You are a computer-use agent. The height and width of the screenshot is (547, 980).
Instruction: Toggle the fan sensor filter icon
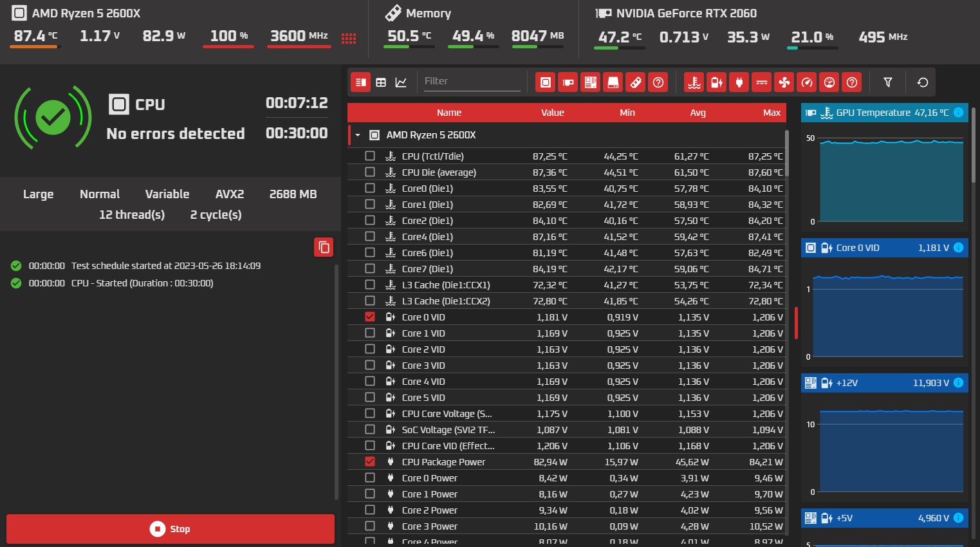coord(784,82)
